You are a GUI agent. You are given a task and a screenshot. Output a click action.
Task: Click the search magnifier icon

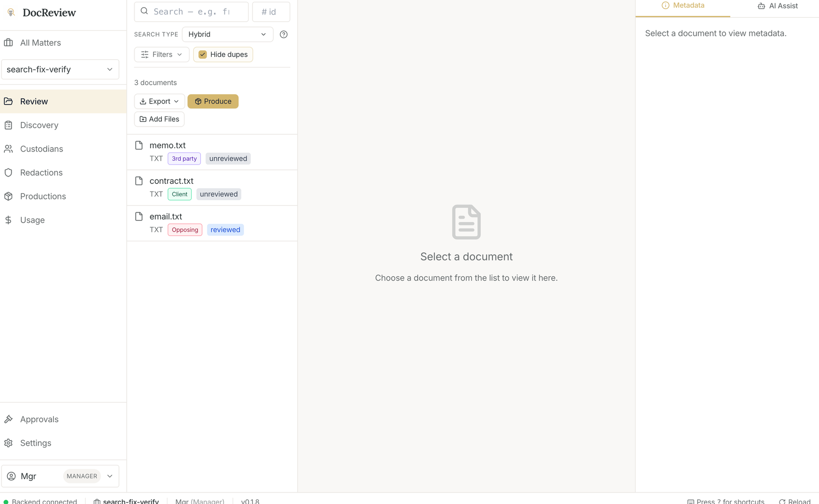pyautogui.click(x=145, y=11)
